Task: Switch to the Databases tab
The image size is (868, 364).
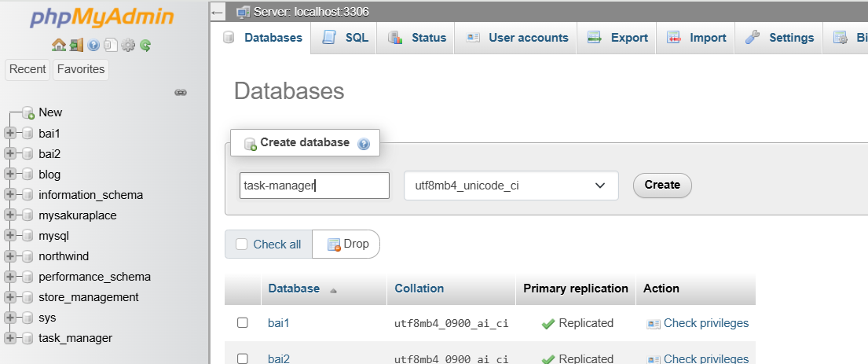Action: pyautogui.click(x=262, y=38)
